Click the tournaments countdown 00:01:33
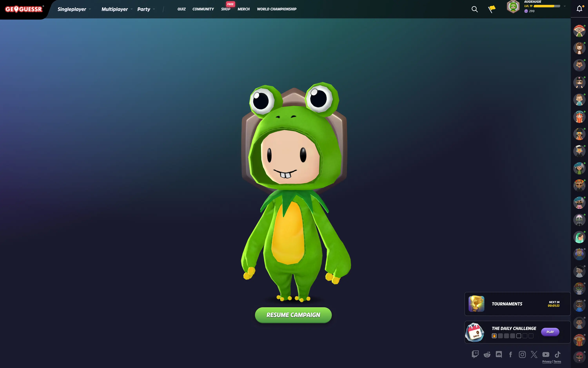This screenshot has height=368, width=588. pos(554,306)
